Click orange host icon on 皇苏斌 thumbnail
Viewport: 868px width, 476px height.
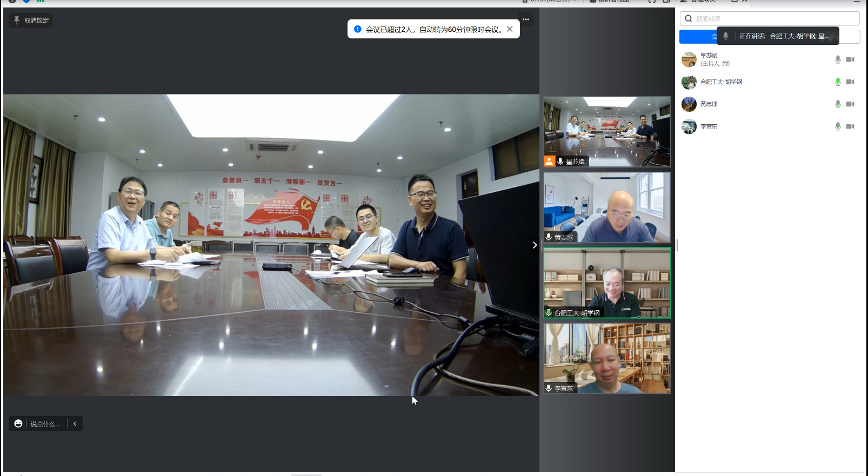click(x=549, y=161)
